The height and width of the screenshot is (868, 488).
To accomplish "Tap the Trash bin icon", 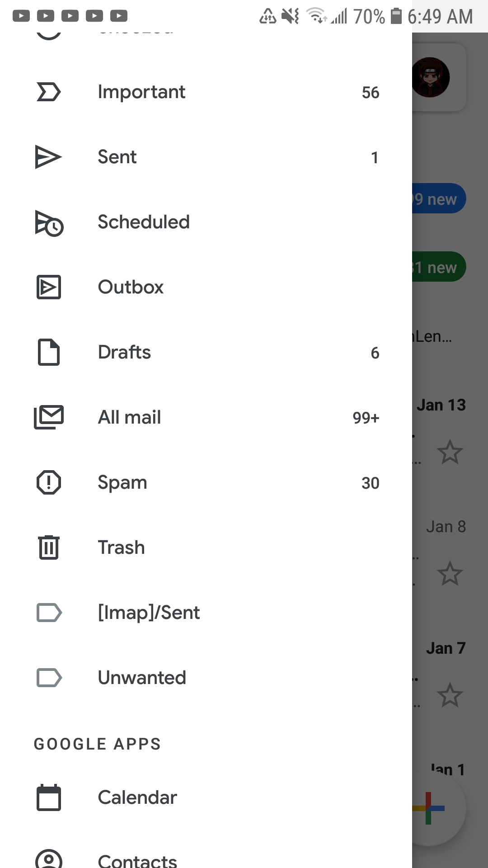I will click(x=48, y=547).
